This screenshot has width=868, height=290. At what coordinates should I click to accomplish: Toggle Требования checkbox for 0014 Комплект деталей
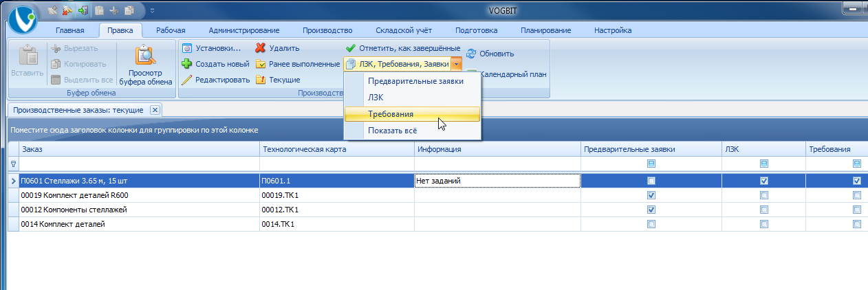coord(856,224)
